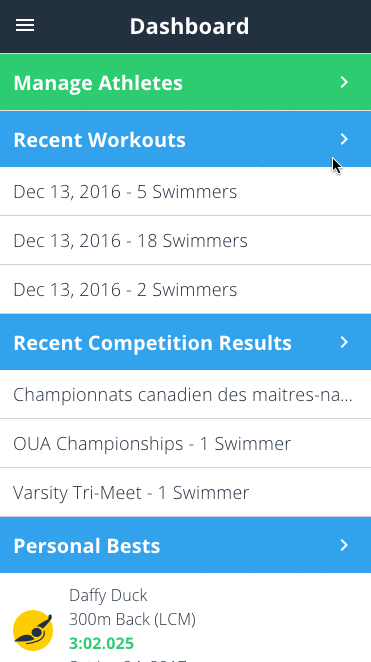
Task: Select the Dec 13 workout with 5 Swimmers
Action: pos(185,192)
